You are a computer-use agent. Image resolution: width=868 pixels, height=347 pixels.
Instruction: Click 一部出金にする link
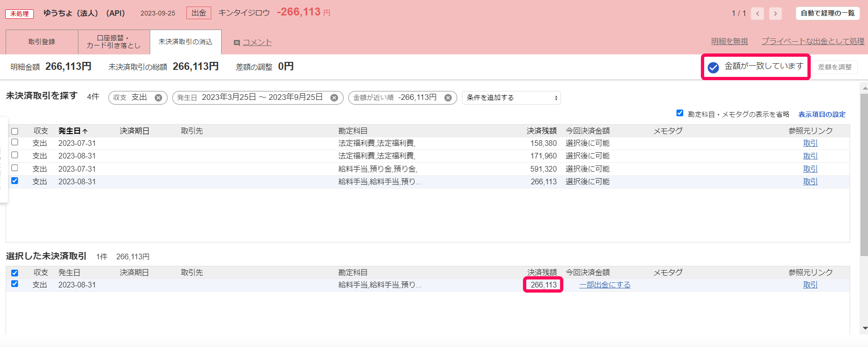point(605,285)
